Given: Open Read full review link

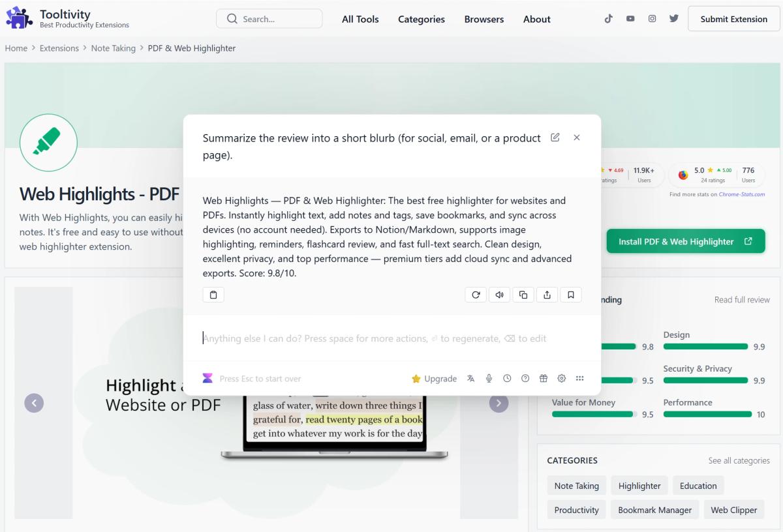Looking at the screenshot, I should (742, 300).
